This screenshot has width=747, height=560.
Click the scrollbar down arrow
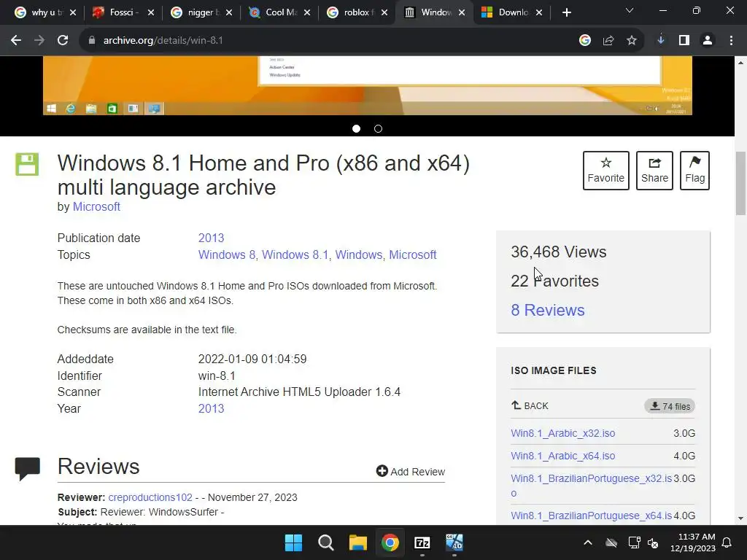pos(741,518)
